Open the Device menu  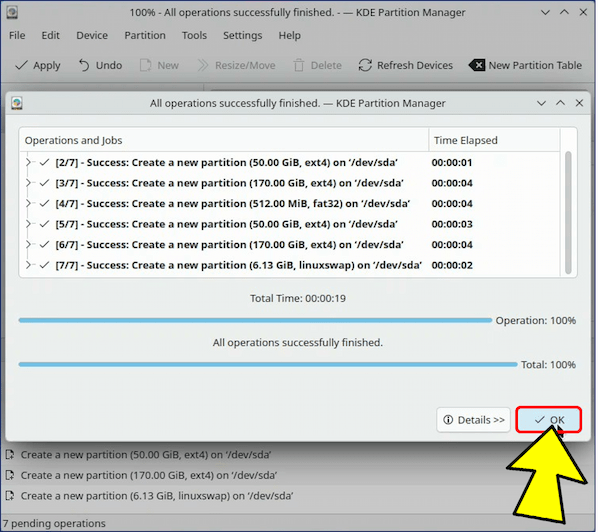pyautogui.click(x=92, y=35)
